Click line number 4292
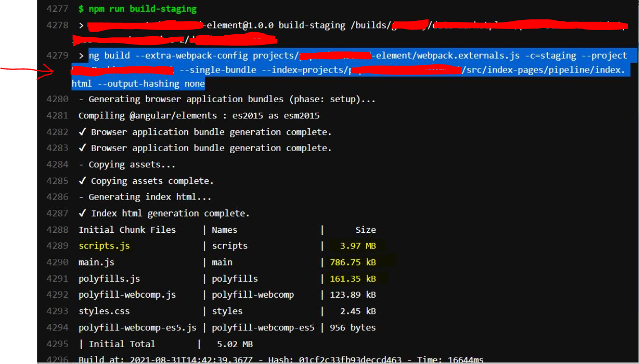The width and height of the screenshot is (639, 364). click(x=57, y=295)
